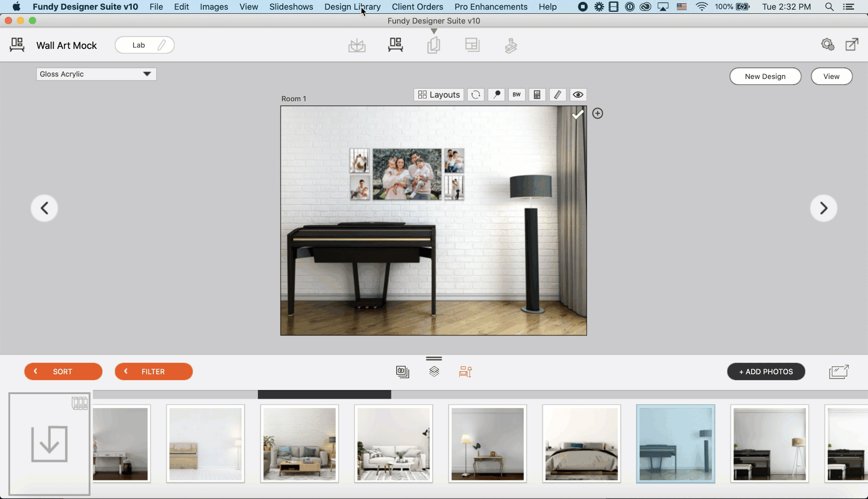The image size is (868, 499).
Task: Click the pop-out image well icon
Action: click(x=839, y=371)
